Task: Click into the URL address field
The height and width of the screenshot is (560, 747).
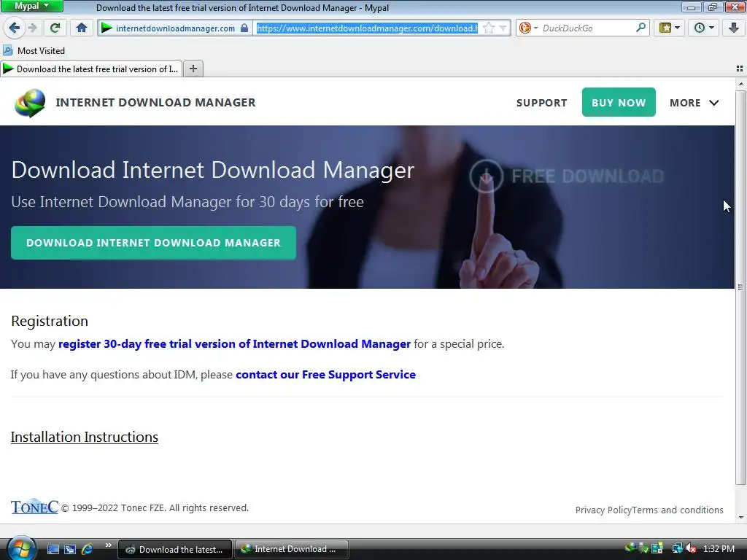Action: 367,28
